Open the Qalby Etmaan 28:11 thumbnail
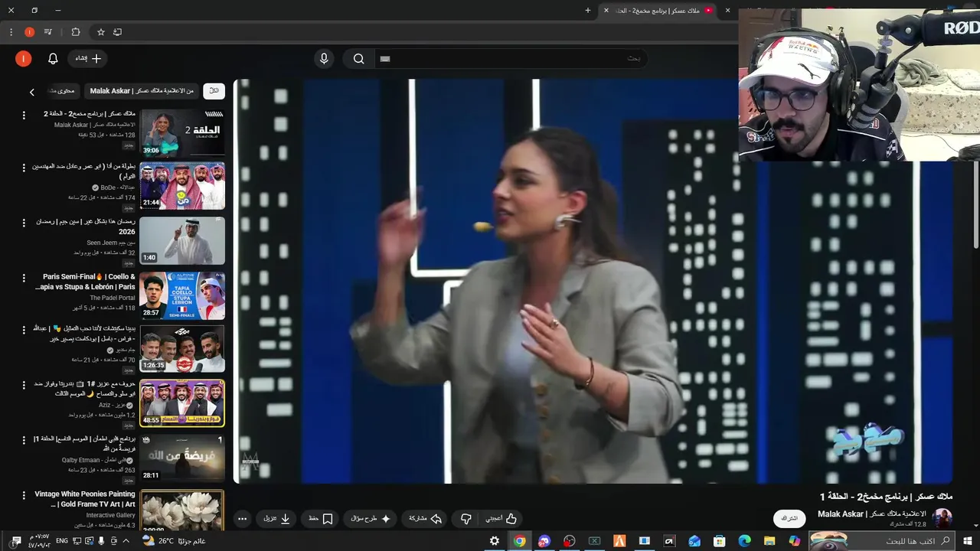Screen dimensions: 980x551 (x=182, y=458)
